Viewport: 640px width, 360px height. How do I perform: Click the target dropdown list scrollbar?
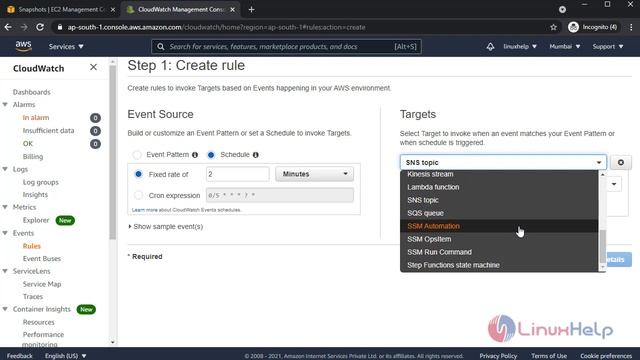[x=602, y=246]
